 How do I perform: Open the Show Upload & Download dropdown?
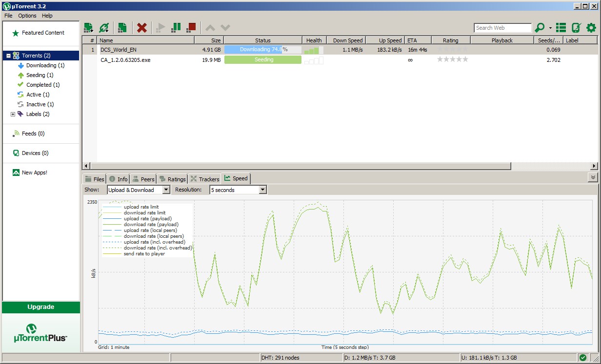click(x=138, y=190)
